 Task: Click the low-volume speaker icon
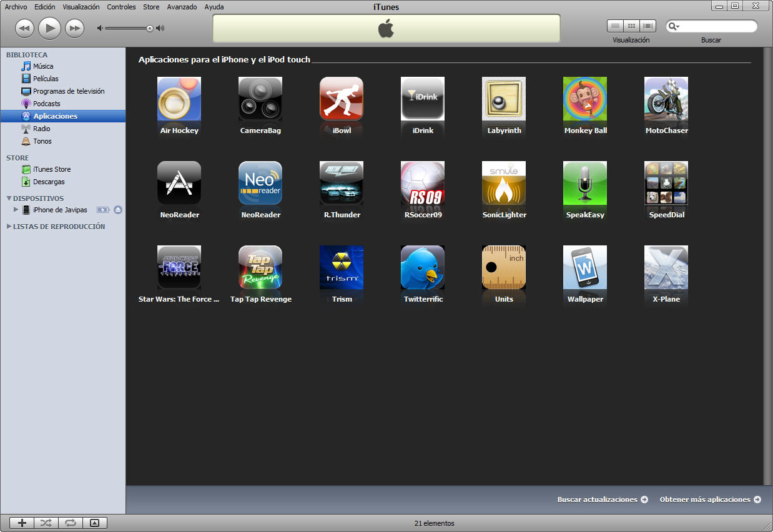click(100, 28)
